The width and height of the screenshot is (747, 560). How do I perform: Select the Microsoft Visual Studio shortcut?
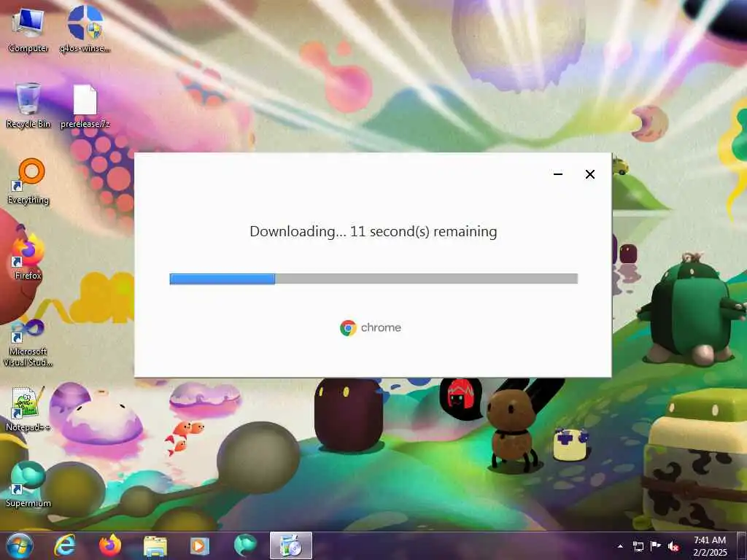point(28,344)
